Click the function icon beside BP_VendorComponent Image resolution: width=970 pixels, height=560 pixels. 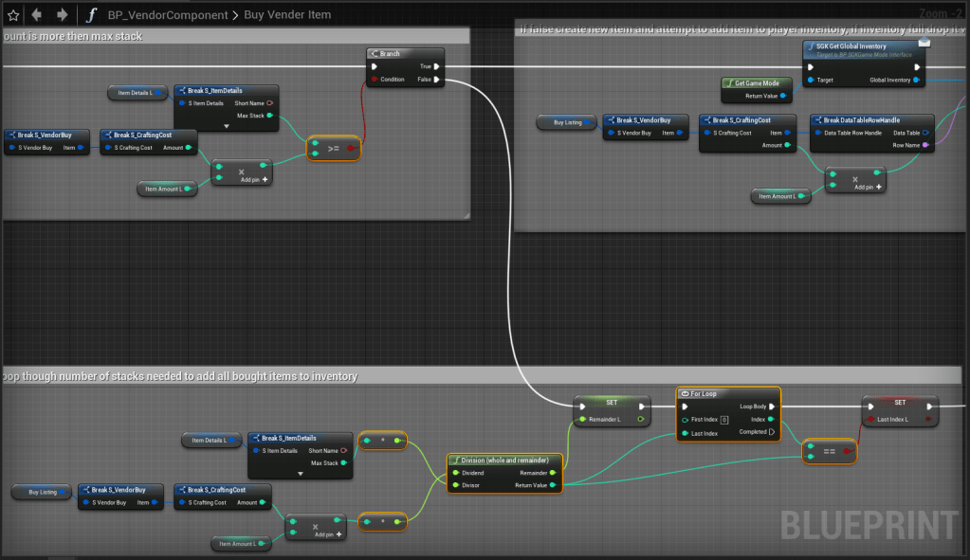click(91, 14)
